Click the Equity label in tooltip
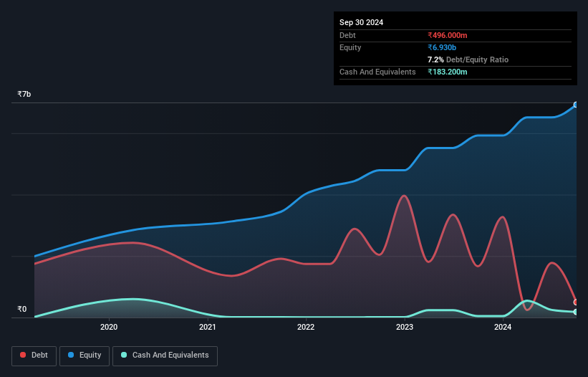 pyautogui.click(x=350, y=47)
